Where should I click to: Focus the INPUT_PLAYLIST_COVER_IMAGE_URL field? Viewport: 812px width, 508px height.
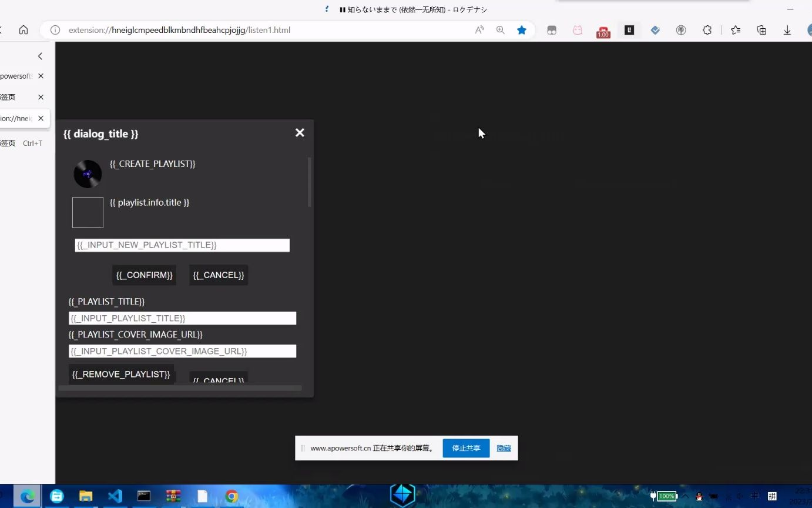tap(182, 351)
